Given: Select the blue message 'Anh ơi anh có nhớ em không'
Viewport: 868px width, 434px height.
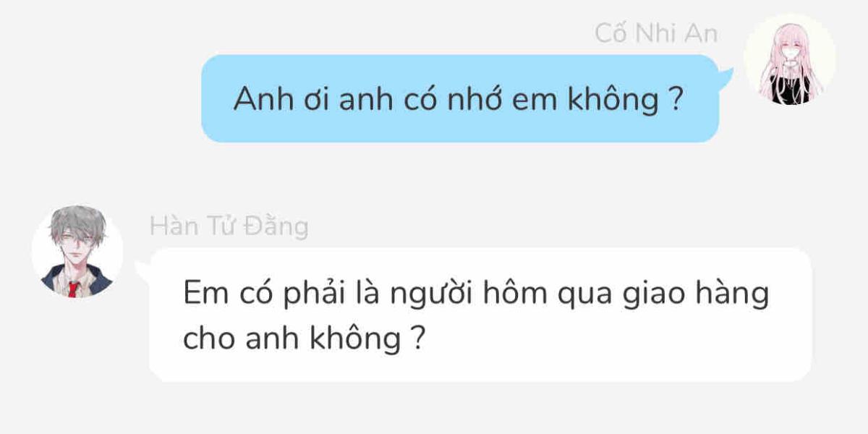Looking at the screenshot, I should 460,98.
